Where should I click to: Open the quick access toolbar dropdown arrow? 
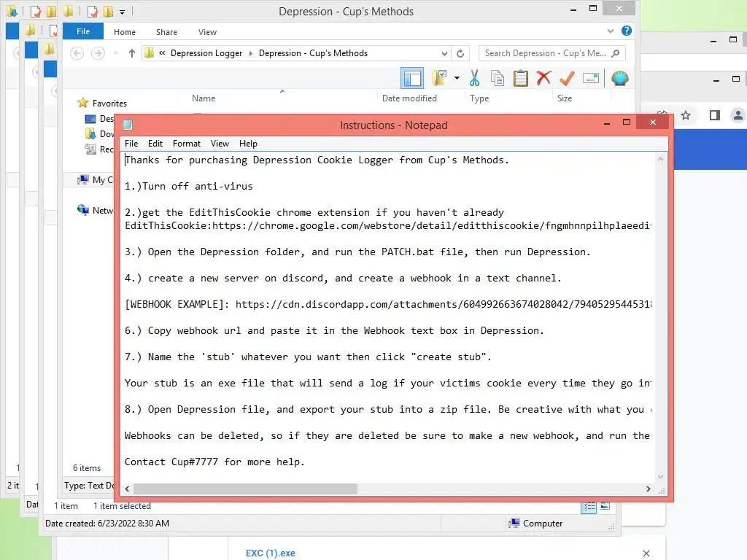[x=123, y=12]
